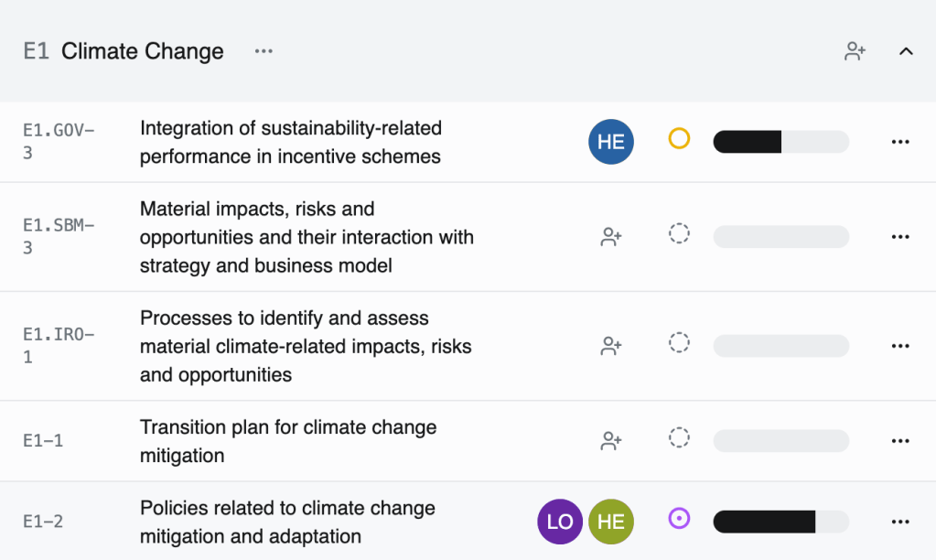The width and height of the screenshot is (936, 560).
Task: Click the progress bar for E1-2 row
Action: point(780,522)
